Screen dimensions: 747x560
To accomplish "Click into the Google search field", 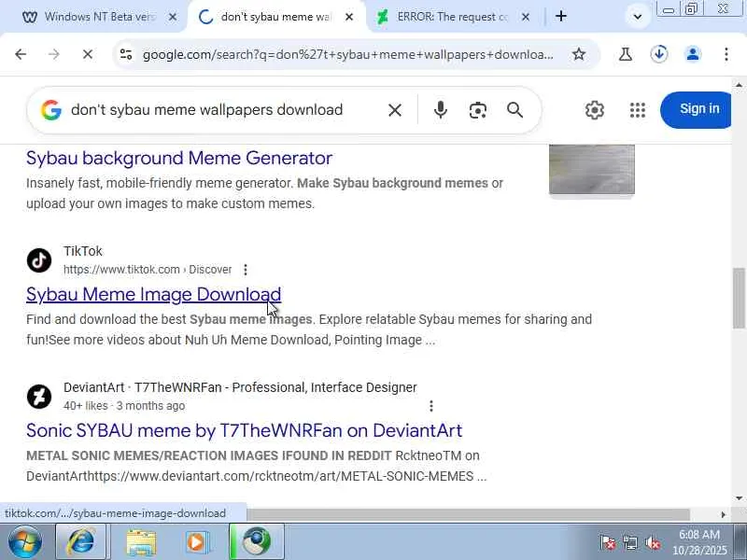I will tap(206, 110).
